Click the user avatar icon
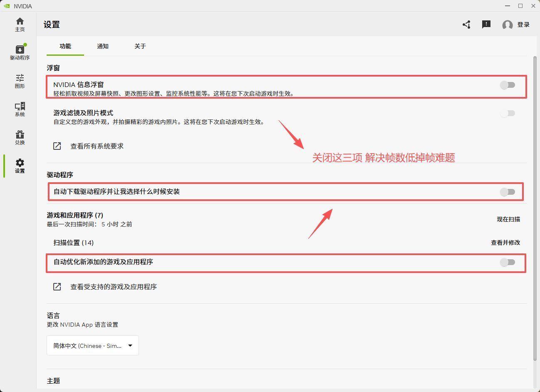540x392 pixels. (508, 25)
